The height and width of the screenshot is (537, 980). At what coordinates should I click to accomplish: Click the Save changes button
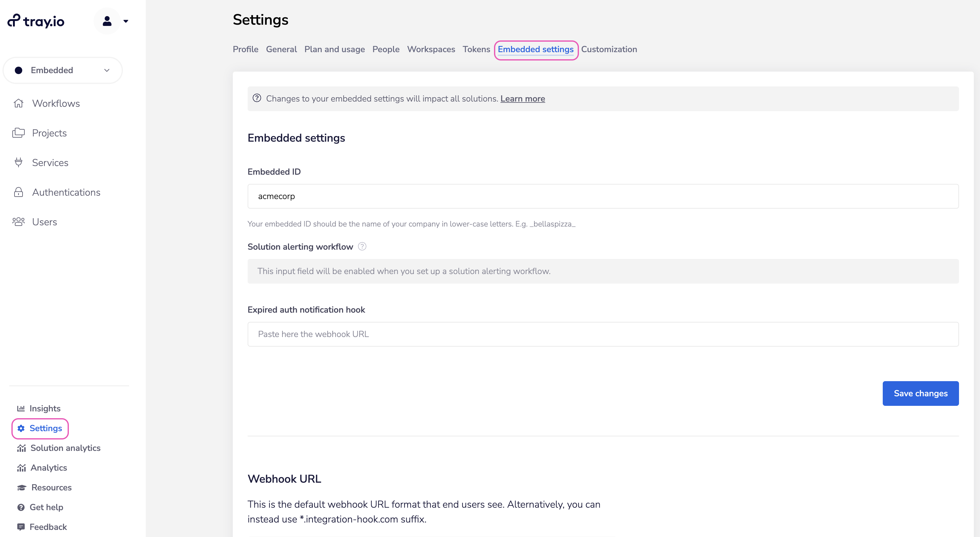[920, 393]
